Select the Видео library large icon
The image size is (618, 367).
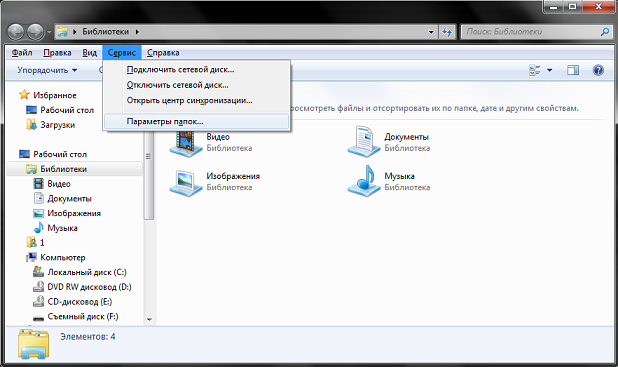pyautogui.click(x=186, y=144)
